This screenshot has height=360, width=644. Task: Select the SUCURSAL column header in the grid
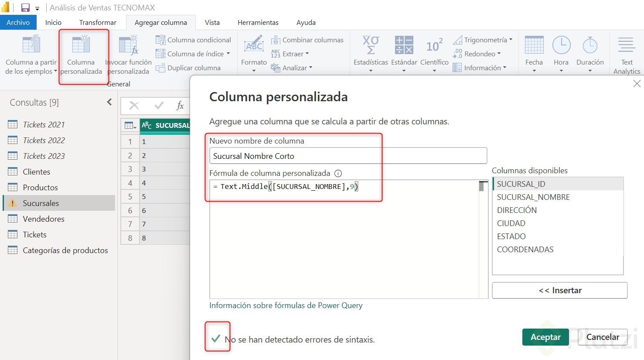(165, 126)
